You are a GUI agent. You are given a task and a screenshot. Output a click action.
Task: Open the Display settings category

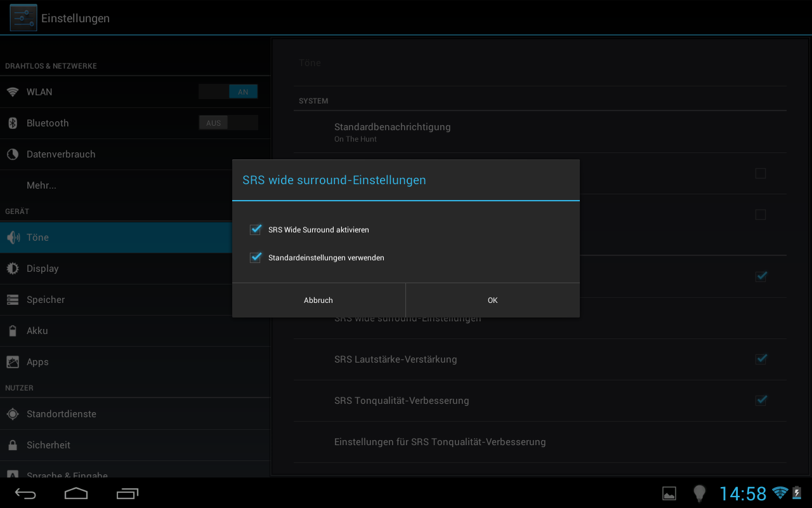point(43,269)
